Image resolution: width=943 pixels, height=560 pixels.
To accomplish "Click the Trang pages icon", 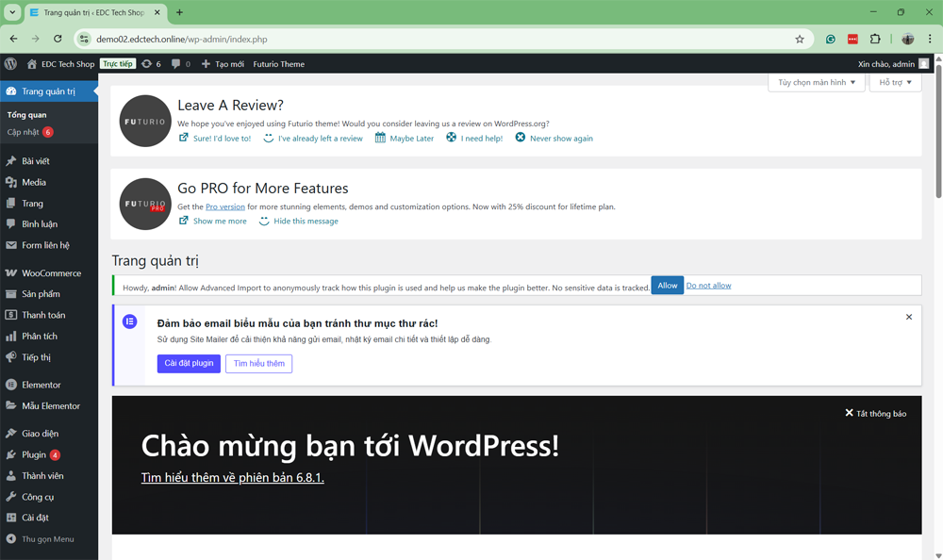I will click(x=10, y=204).
